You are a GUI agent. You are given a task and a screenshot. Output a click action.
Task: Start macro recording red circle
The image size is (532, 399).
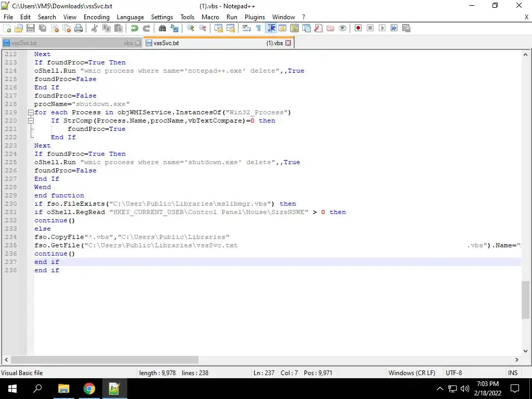358,28
